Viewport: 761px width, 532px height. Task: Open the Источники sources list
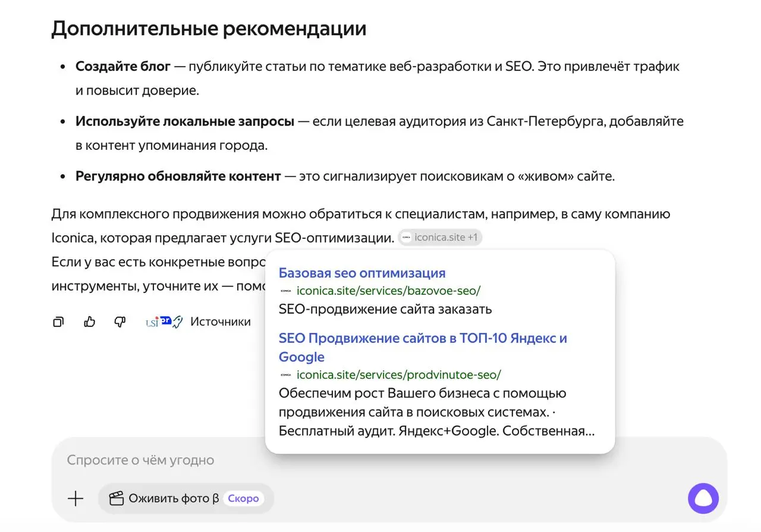[221, 322]
